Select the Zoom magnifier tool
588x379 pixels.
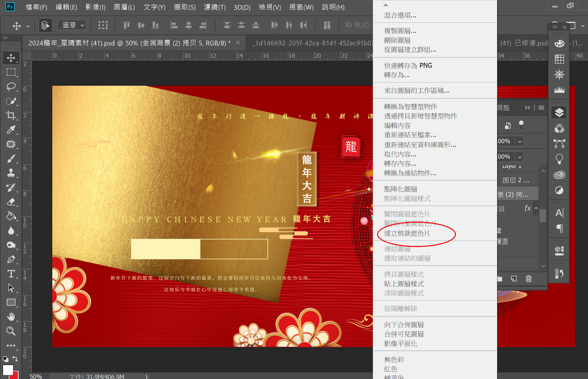(x=11, y=331)
